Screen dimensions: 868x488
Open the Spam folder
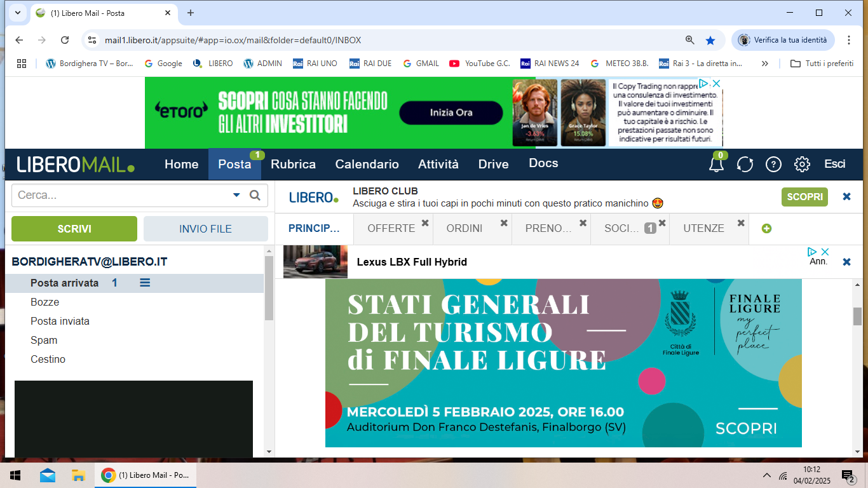point(44,341)
